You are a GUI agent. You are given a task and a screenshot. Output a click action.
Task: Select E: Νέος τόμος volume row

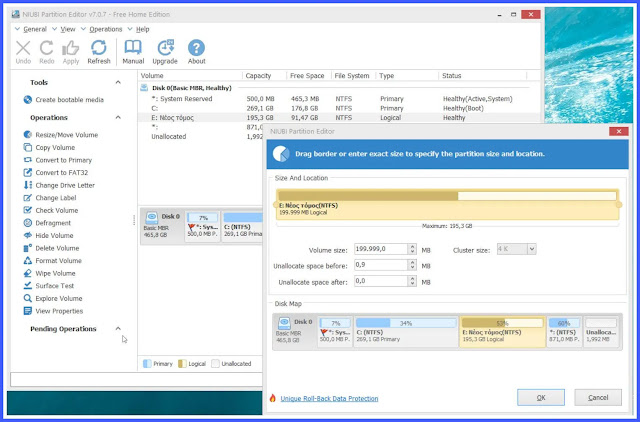[x=339, y=118]
